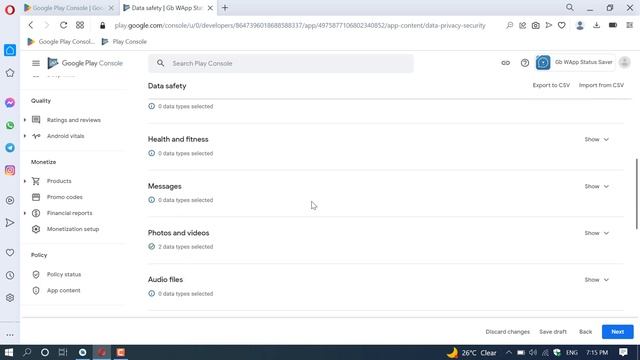640x360 pixels.
Task: Click Save draft
Action: (553, 332)
